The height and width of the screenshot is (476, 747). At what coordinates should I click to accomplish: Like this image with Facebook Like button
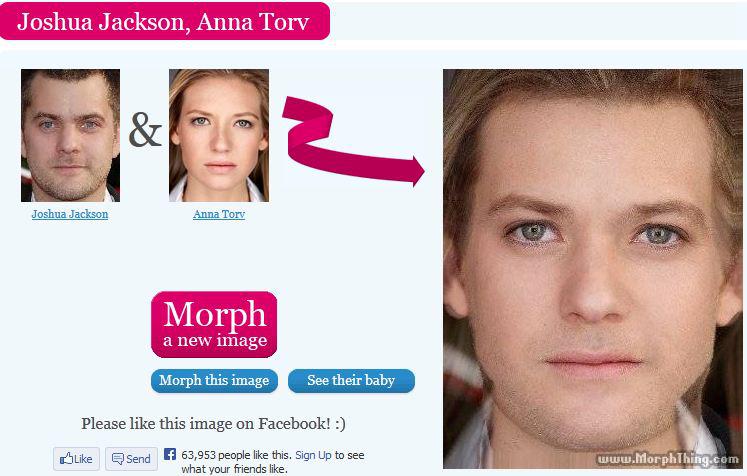click(x=76, y=459)
